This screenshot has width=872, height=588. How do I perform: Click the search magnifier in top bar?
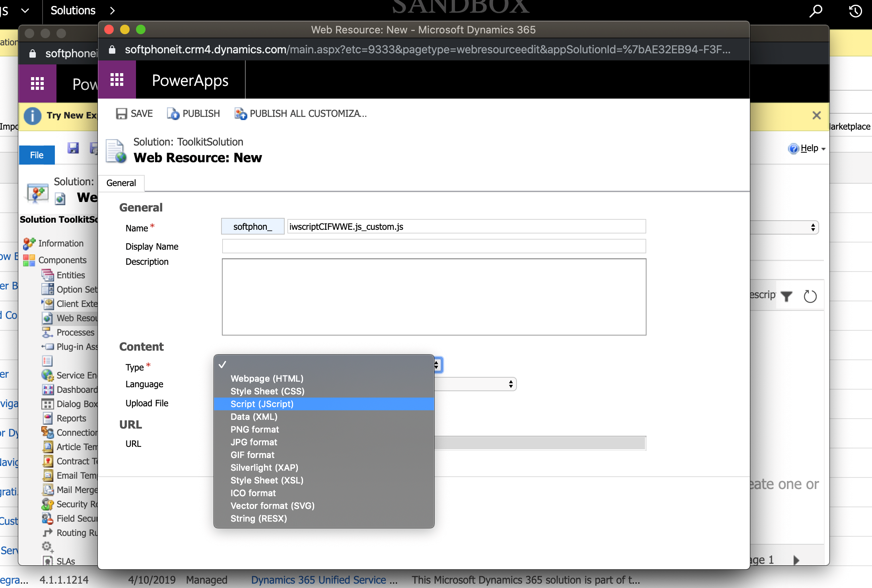[x=816, y=11]
